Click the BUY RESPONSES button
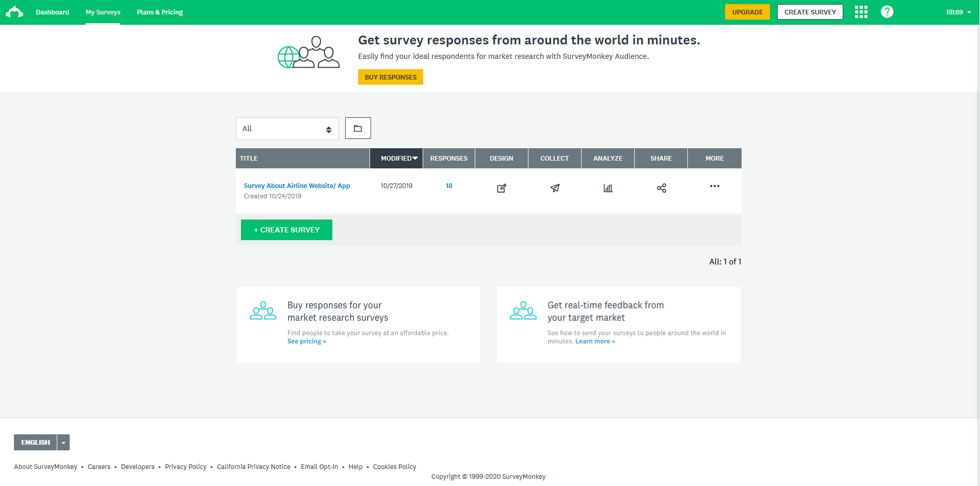 pyautogui.click(x=390, y=76)
